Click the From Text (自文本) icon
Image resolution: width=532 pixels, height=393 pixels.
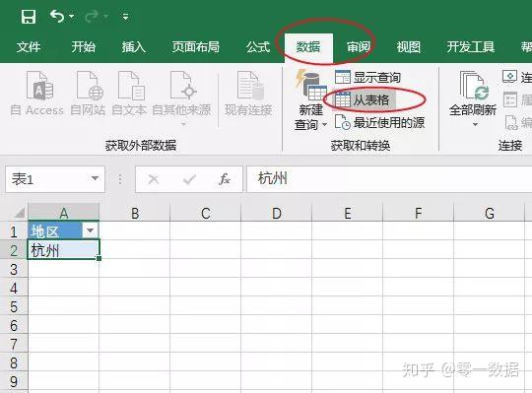tap(131, 86)
